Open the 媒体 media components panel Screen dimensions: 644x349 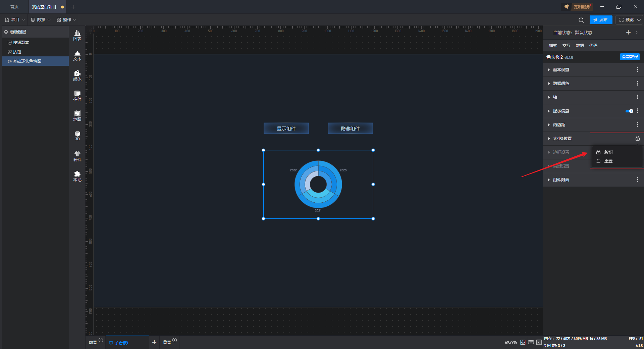[77, 76]
